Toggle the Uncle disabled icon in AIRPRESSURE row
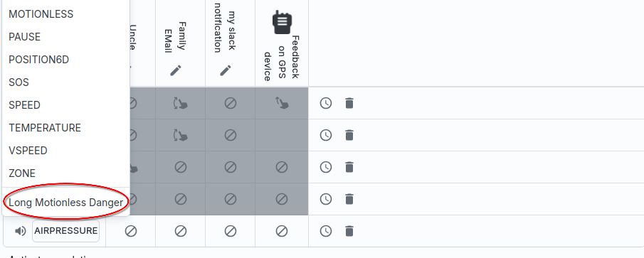644x258 pixels. point(131,231)
